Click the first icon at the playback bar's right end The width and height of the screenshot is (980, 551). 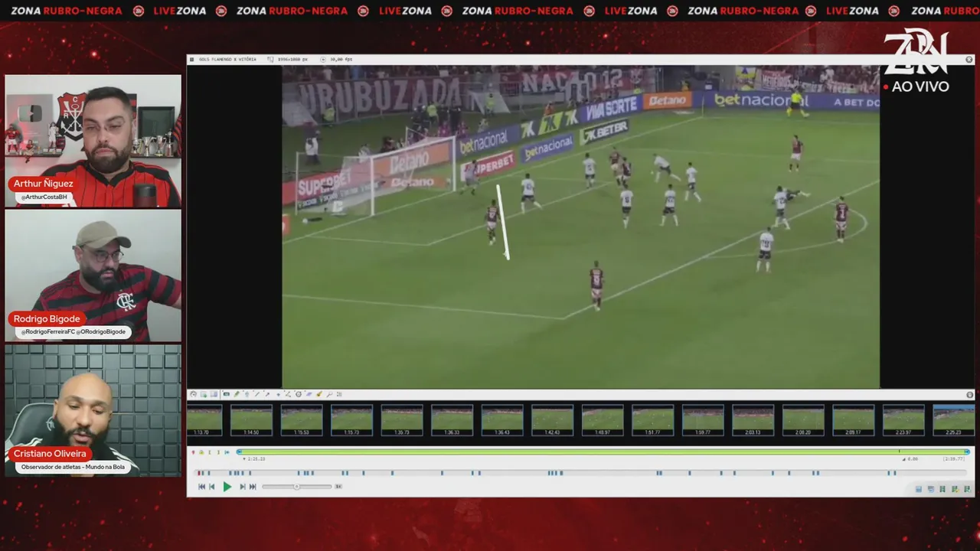(919, 489)
